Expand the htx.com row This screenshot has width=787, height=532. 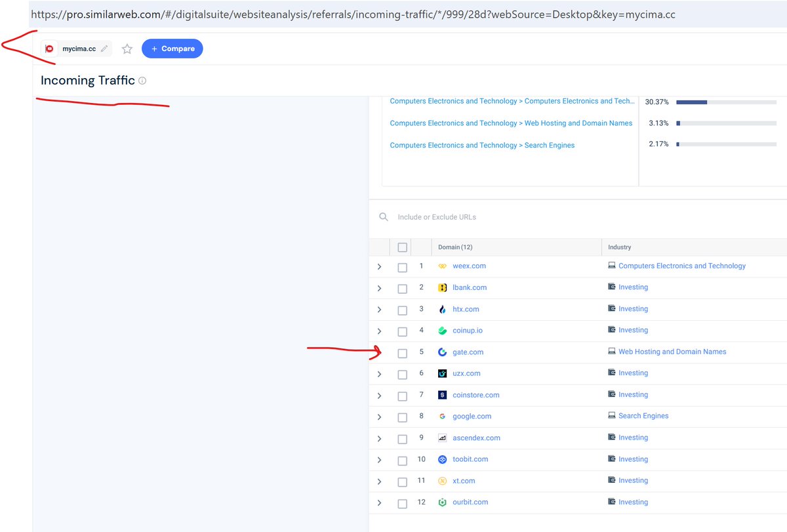[379, 310]
